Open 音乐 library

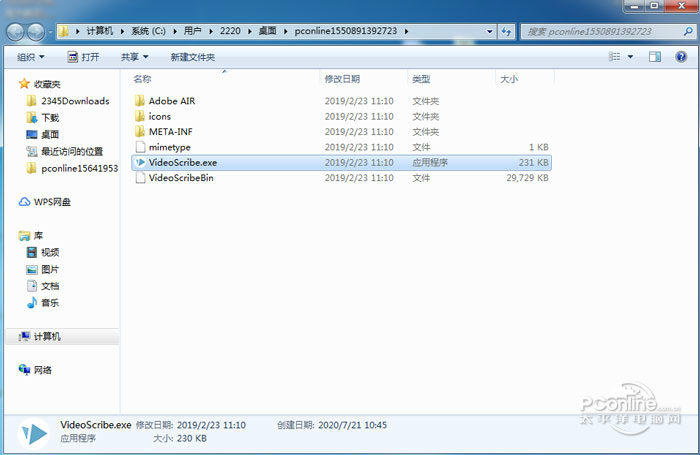coord(50,303)
